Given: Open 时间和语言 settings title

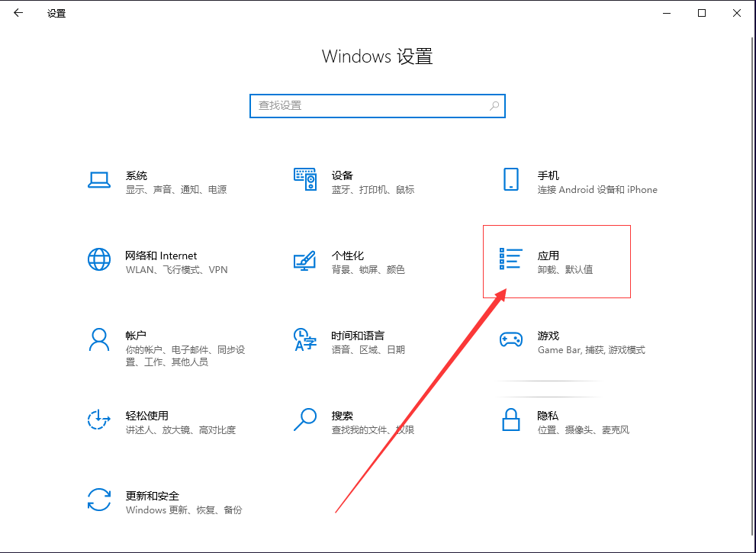Looking at the screenshot, I should (358, 336).
